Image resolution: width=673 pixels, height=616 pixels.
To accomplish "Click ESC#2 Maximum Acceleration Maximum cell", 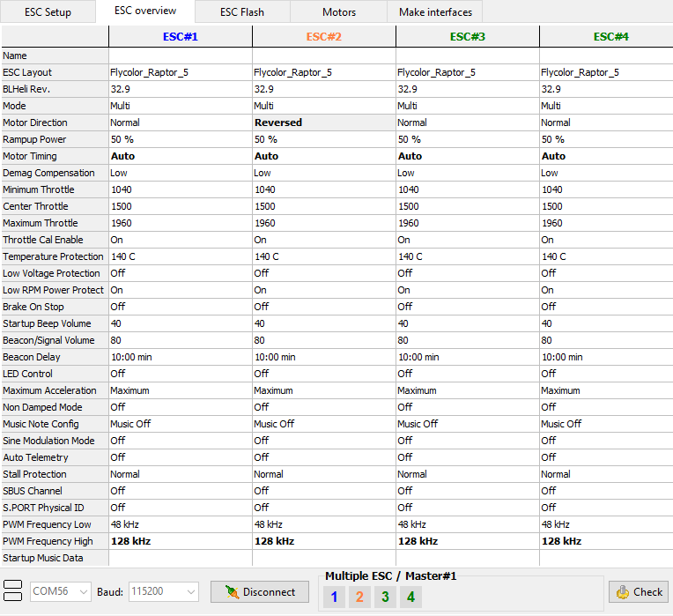I will [x=324, y=390].
